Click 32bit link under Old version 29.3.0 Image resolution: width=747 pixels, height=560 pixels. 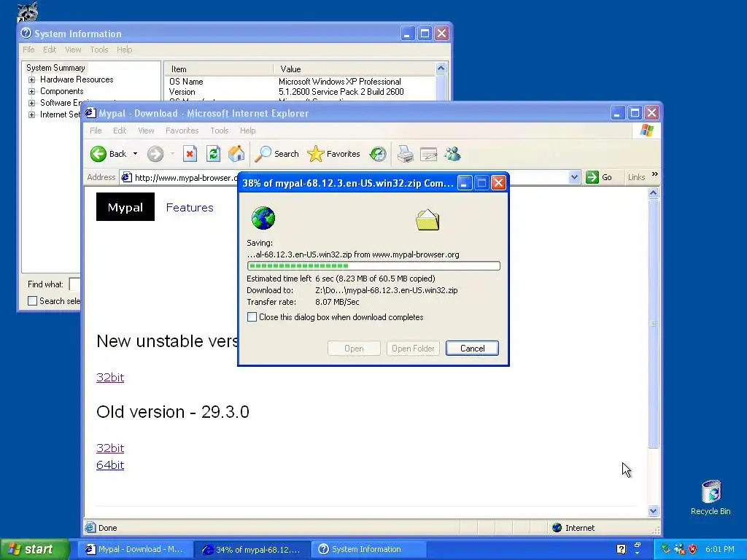(x=110, y=448)
